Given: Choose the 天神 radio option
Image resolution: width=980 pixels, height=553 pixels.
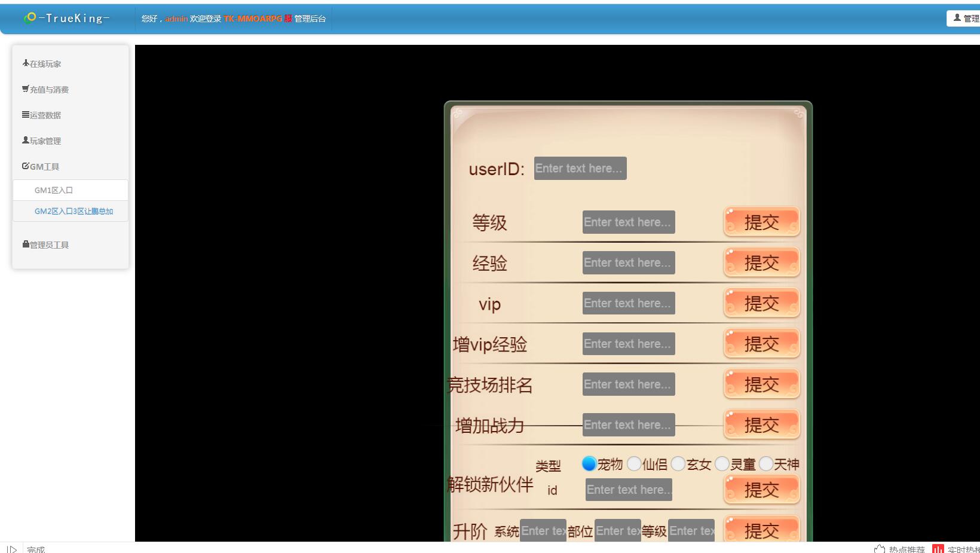Looking at the screenshot, I should pos(766,463).
